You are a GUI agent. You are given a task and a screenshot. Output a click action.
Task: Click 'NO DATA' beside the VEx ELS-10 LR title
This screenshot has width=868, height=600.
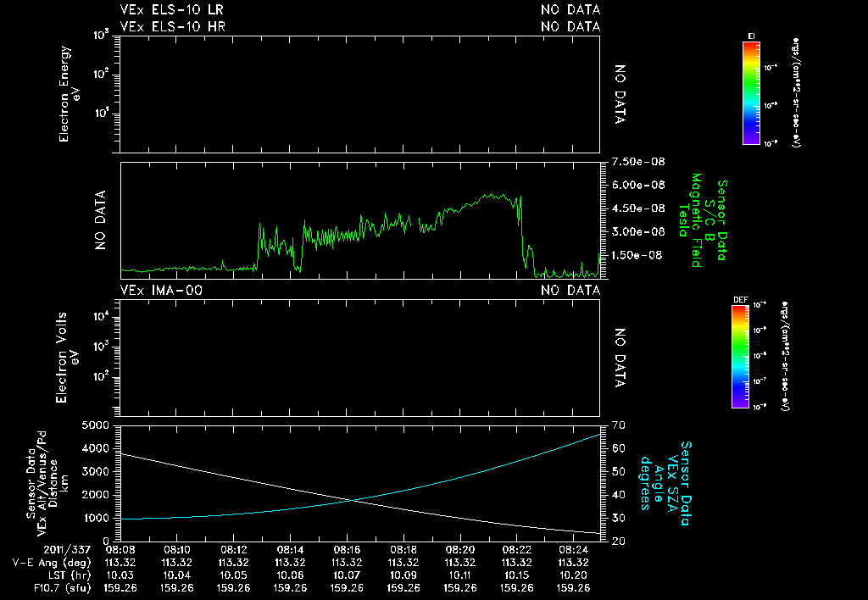coord(570,9)
